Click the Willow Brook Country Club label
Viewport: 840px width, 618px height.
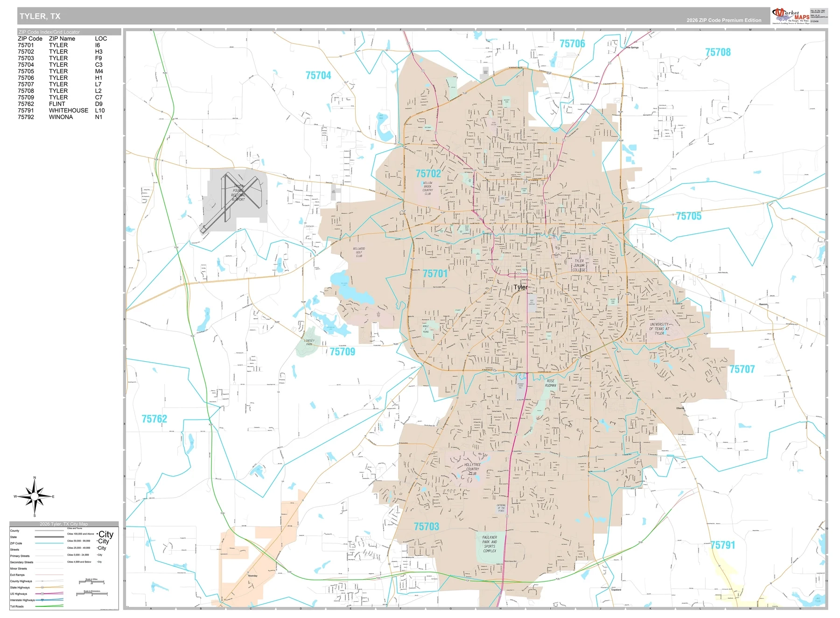427,189
